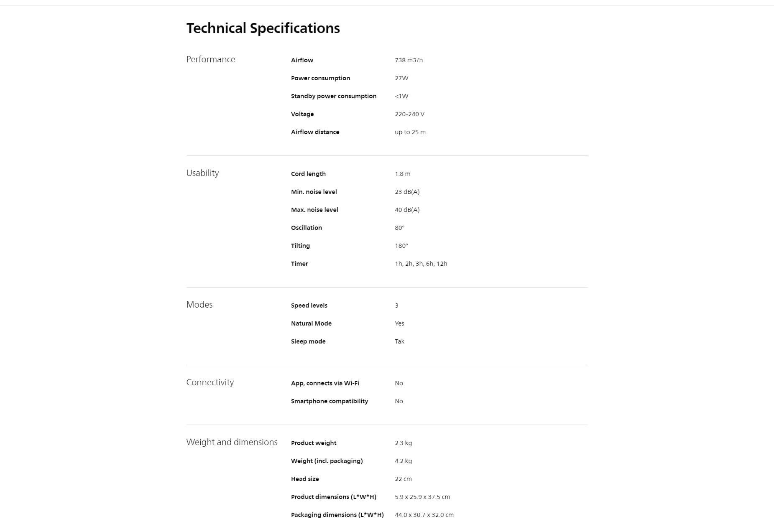The image size is (774, 532).
Task: Click the Cord length value 1.8 m
Action: tap(402, 174)
